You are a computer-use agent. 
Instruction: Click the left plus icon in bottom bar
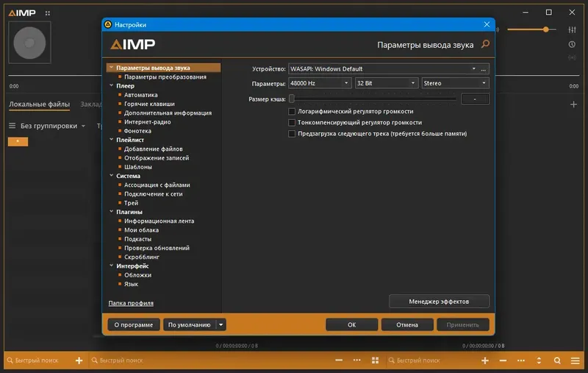[x=79, y=360]
